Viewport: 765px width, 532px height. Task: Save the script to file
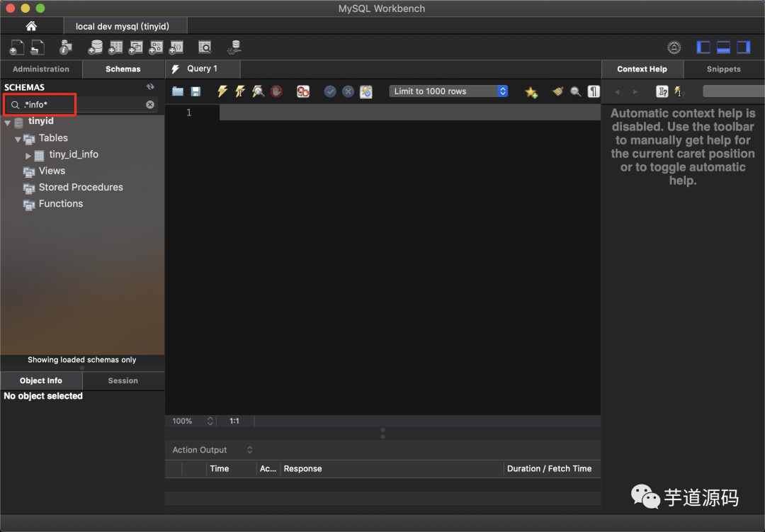[195, 91]
